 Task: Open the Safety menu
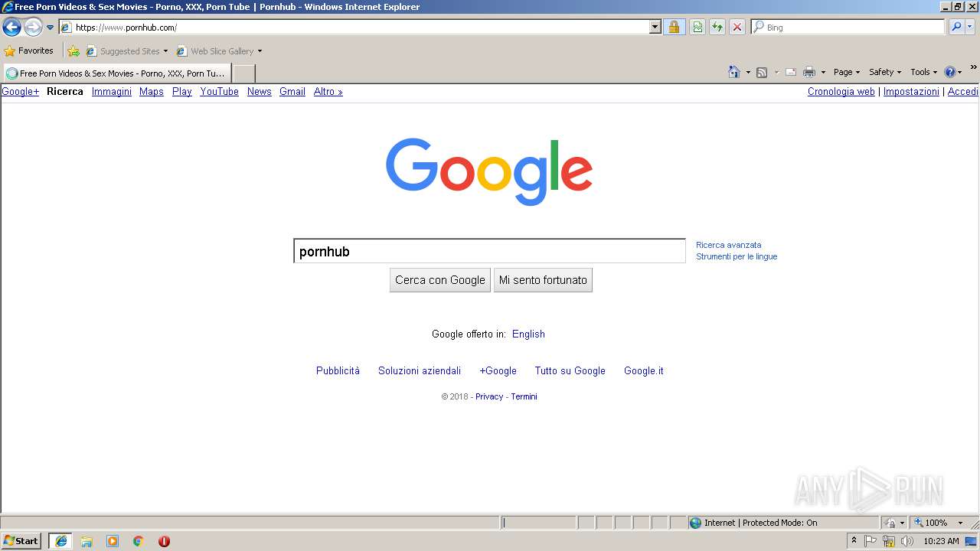[x=885, y=72]
